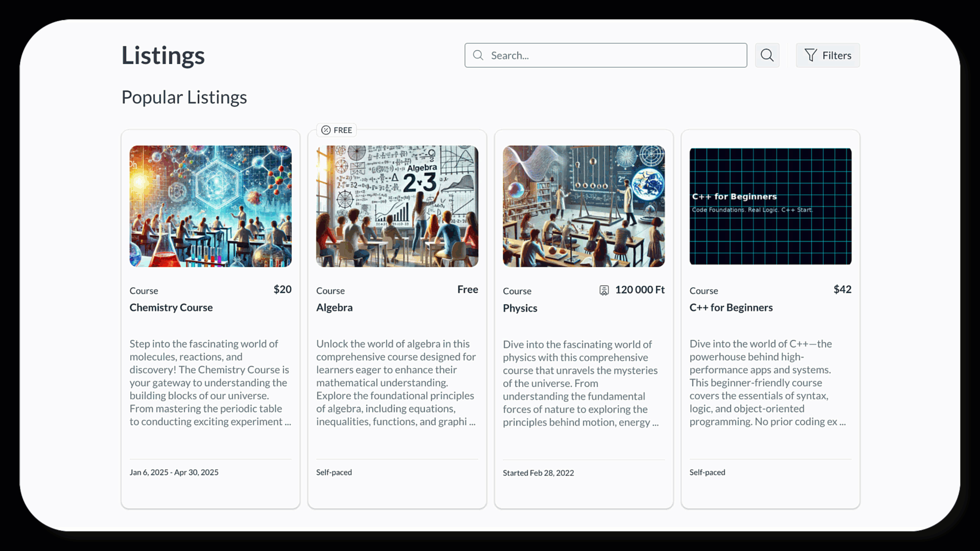This screenshot has height=551, width=980.
Task: Open the C++ for Beginners listing
Action: click(731, 307)
